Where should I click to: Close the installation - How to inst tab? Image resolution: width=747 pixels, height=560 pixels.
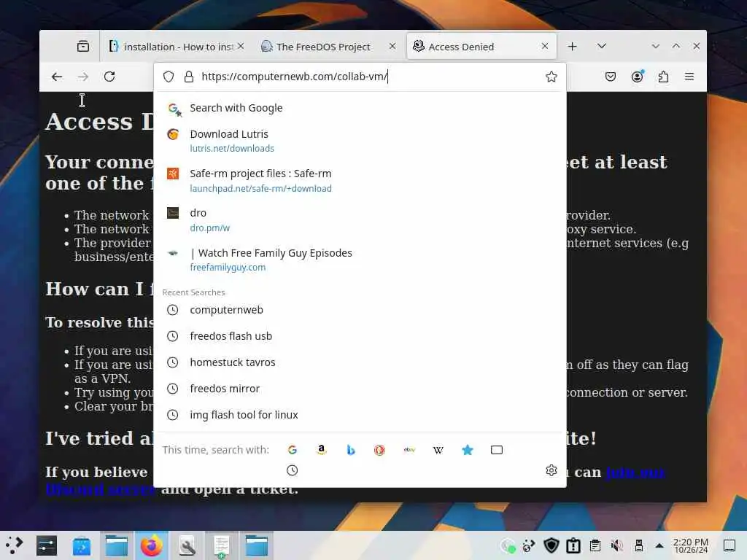pyautogui.click(x=241, y=46)
